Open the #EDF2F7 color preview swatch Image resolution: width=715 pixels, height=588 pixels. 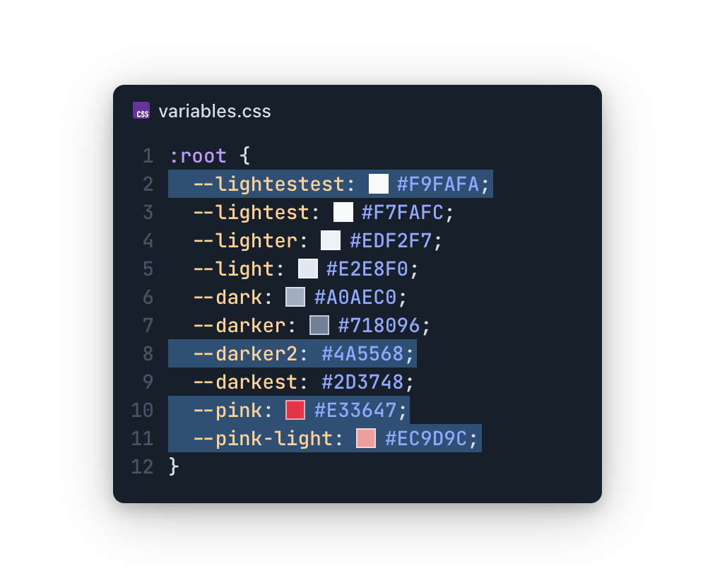click(331, 240)
